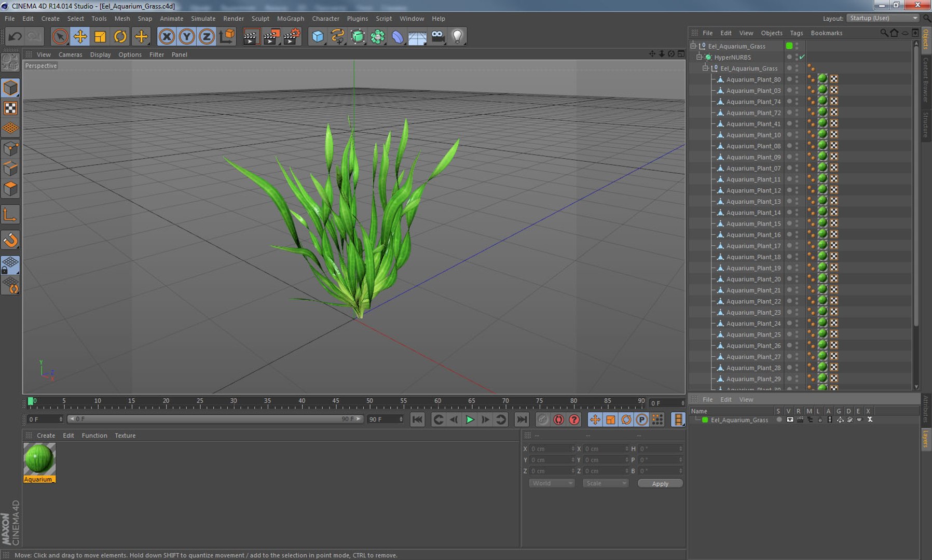Click the Apply coordinates button
Viewport: 932px width, 560px height.
point(660,483)
